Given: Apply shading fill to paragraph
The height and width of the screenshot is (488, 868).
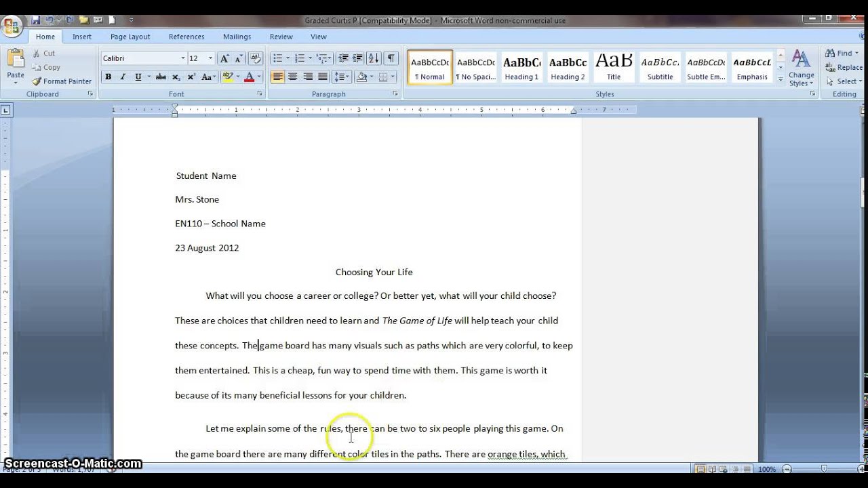Looking at the screenshot, I should pyautogui.click(x=362, y=77).
